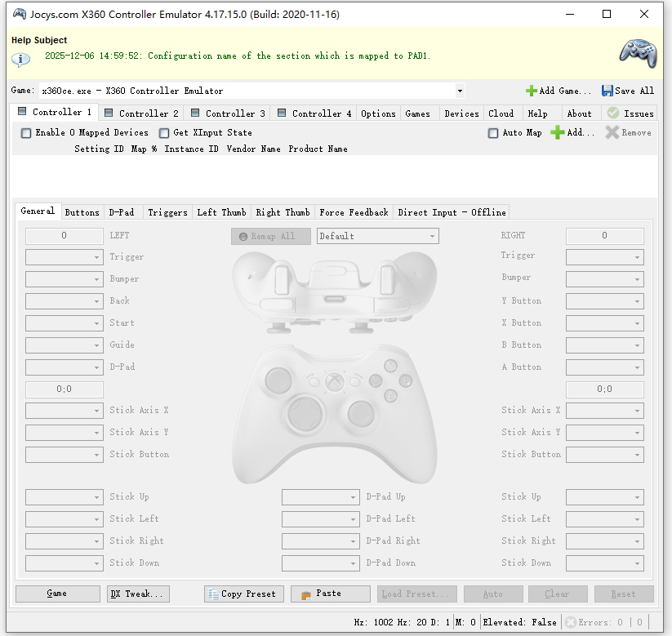Click the Product Name column header
Image resolution: width=672 pixels, height=636 pixels.
pyautogui.click(x=318, y=149)
